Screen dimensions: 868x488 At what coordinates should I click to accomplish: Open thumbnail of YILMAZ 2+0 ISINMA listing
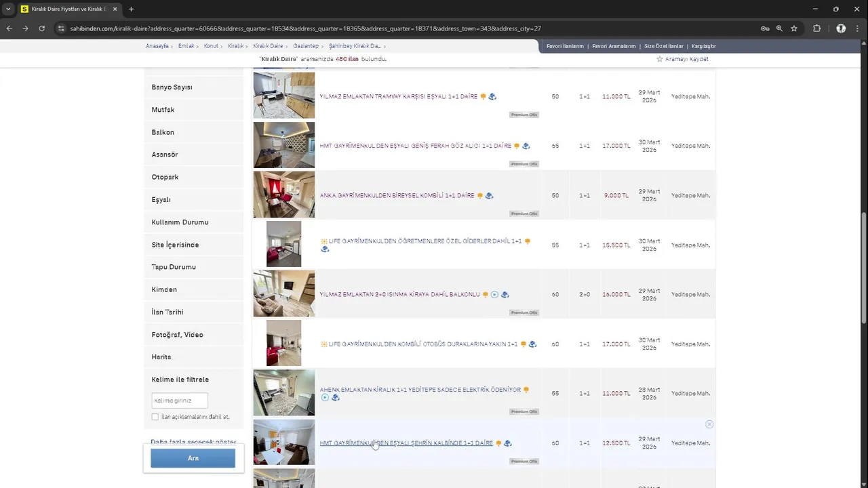click(284, 293)
